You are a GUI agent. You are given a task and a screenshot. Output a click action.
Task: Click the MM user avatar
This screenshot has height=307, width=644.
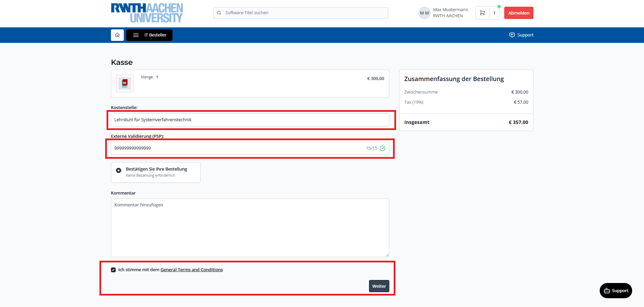[424, 13]
